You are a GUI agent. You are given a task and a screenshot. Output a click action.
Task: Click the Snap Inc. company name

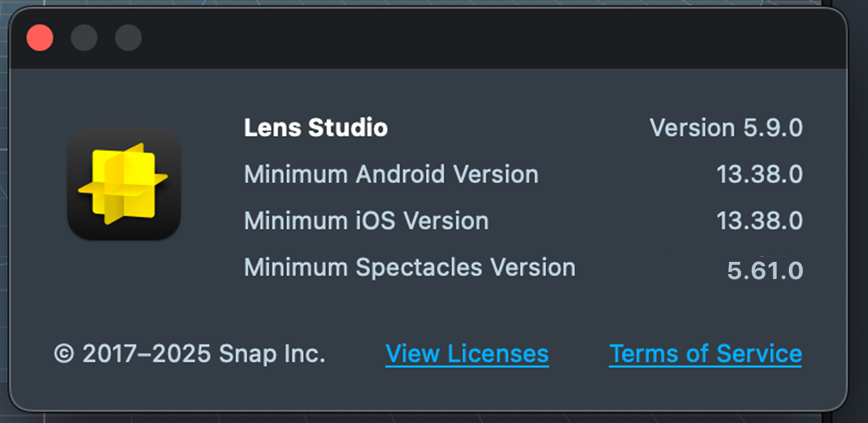pos(272,354)
